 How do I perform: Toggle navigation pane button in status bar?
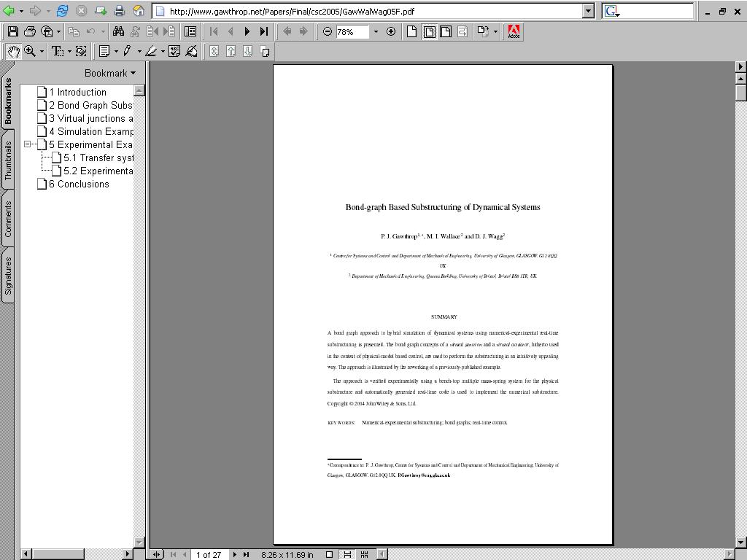pyautogui.click(x=156, y=555)
